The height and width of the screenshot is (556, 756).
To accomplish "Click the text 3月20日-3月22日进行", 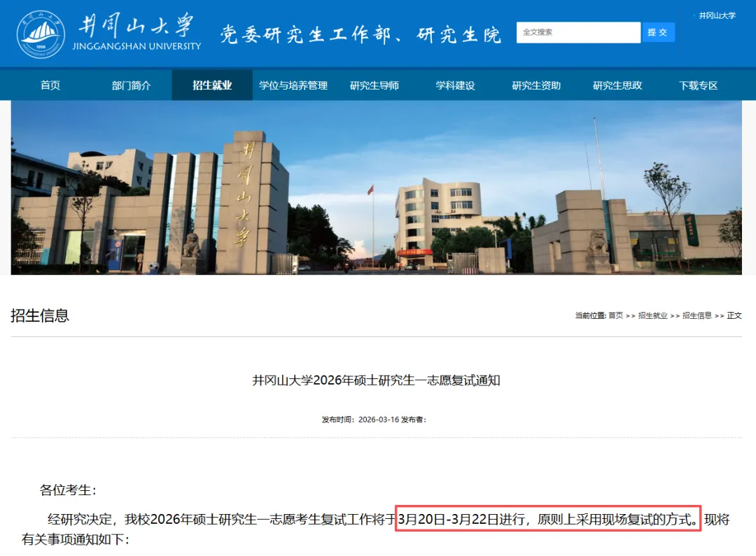I will [x=461, y=520].
